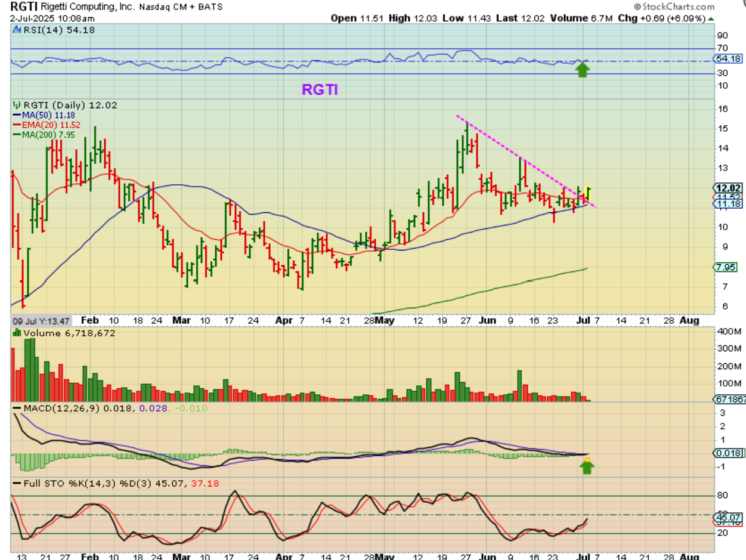This screenshot has height=560, width=746.
Task: Click the 16 price level on right axis
Action: coord(722,109)
